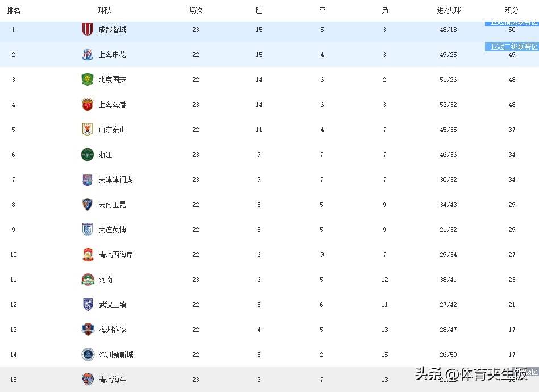
Task: Click the 进/失球 column header
Action: point(449,10)
